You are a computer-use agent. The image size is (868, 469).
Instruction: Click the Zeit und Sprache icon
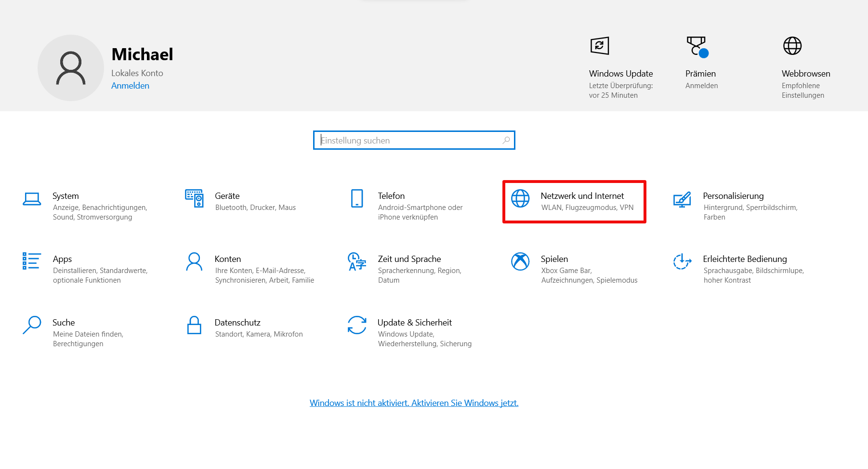(x=357, y=261)
